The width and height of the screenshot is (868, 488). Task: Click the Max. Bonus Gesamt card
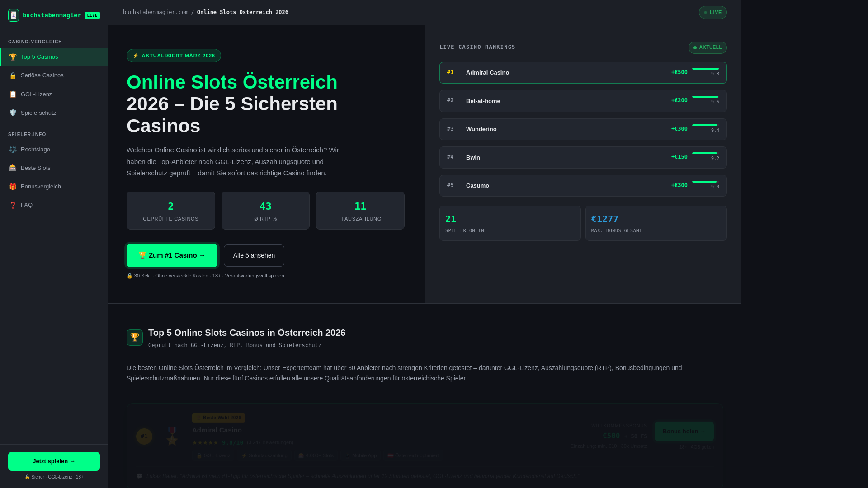click(x=656, y=223)
